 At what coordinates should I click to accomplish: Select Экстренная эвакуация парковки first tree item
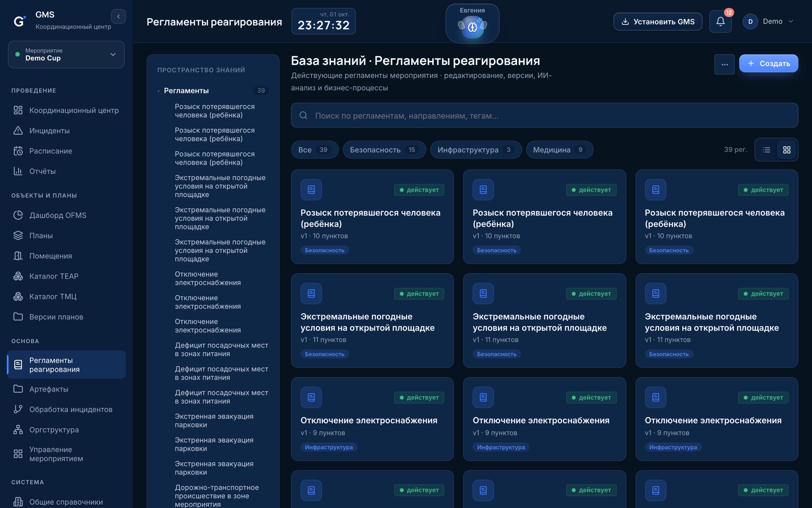point(214,421)
